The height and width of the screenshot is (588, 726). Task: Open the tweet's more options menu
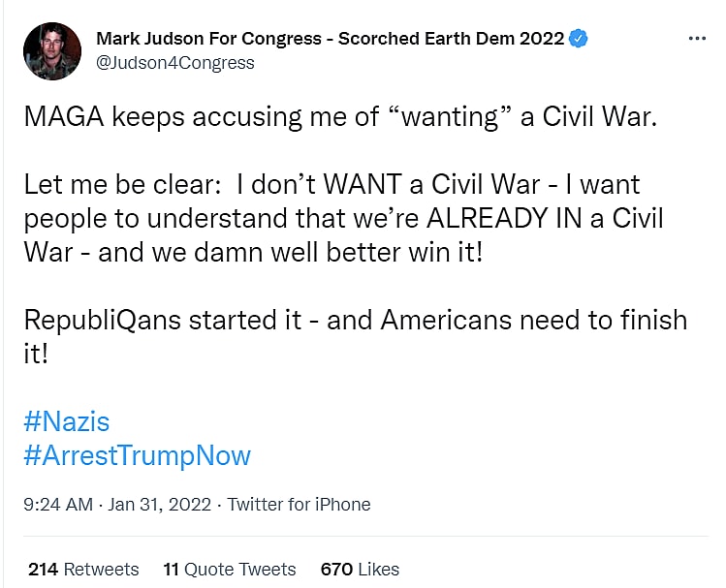click(x=697, y=39)
